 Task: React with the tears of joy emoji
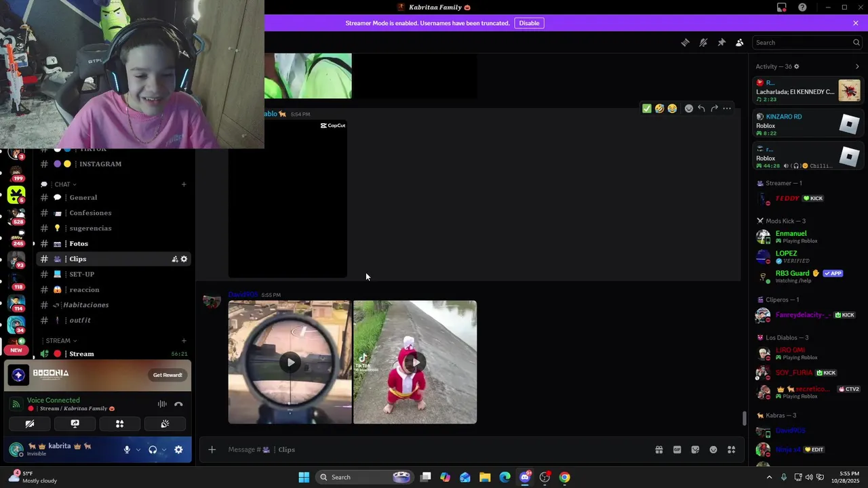672,108
